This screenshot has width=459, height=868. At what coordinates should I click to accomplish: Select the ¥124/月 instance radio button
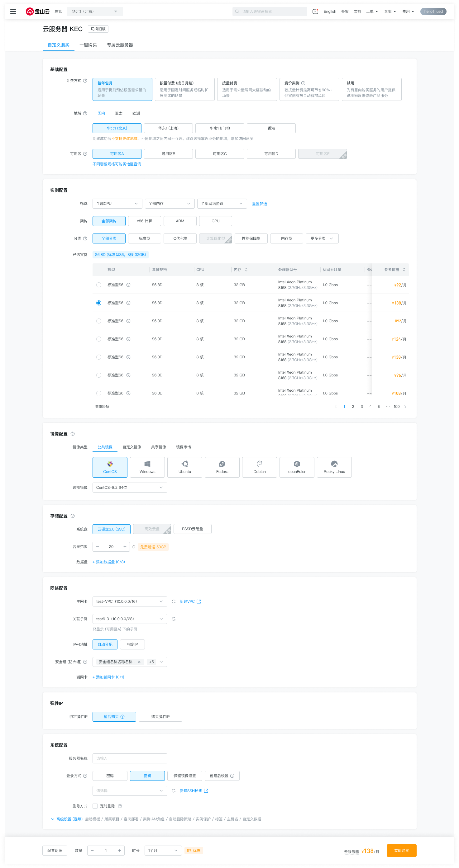point(98,339)
